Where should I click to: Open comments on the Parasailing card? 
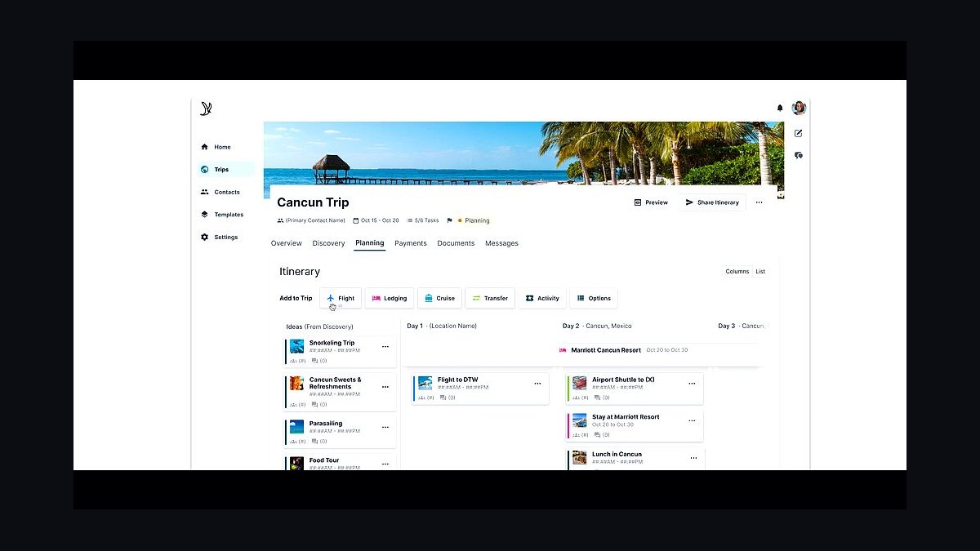(x=319, y=442)
